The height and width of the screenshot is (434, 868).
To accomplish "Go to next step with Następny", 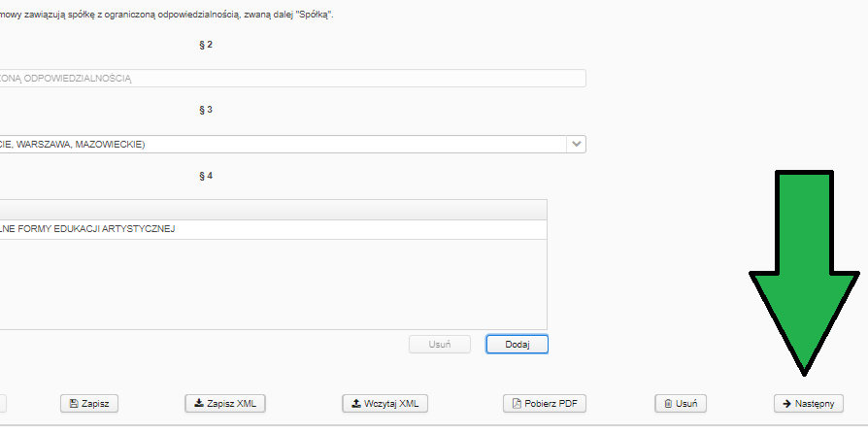I will tap(808, 404).
